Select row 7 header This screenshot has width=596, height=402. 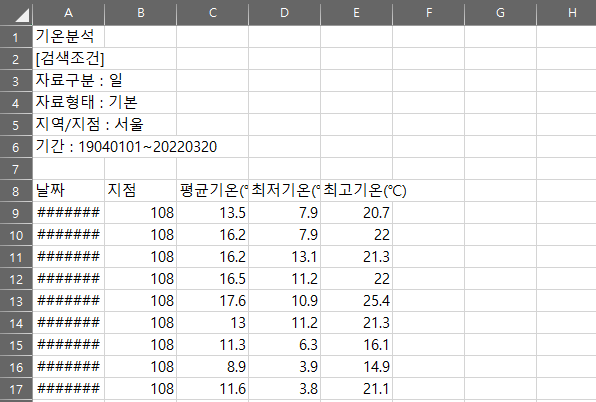pyautogui.click(x=16, y=169)
